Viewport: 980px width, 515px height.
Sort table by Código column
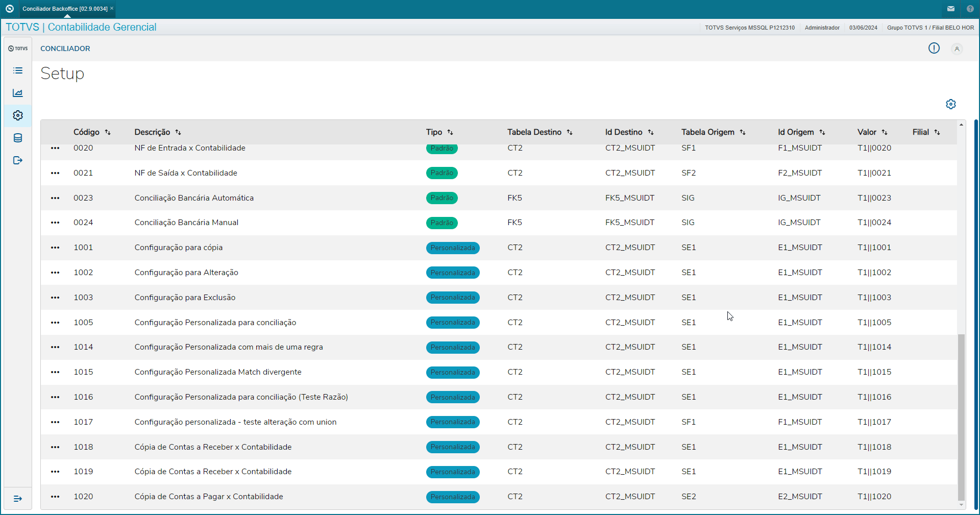tap(108, 132)
